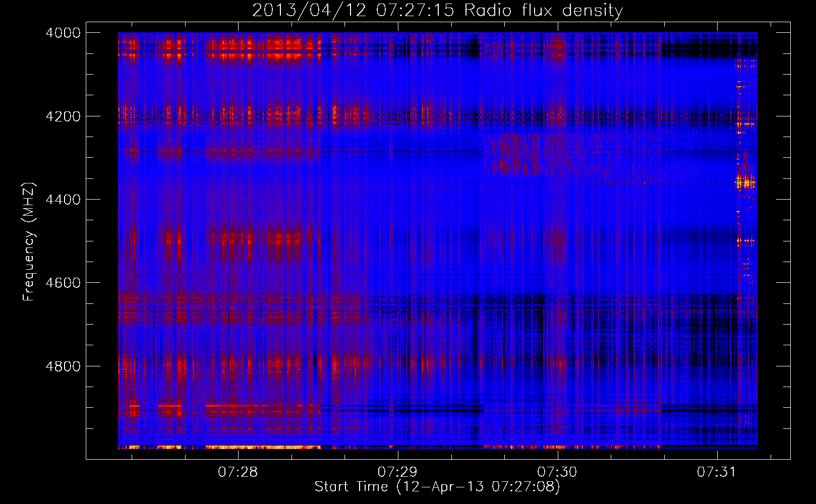816x504 pixels.
Task: Select the 4000 frequency tick label
Action: click(63, 33)
